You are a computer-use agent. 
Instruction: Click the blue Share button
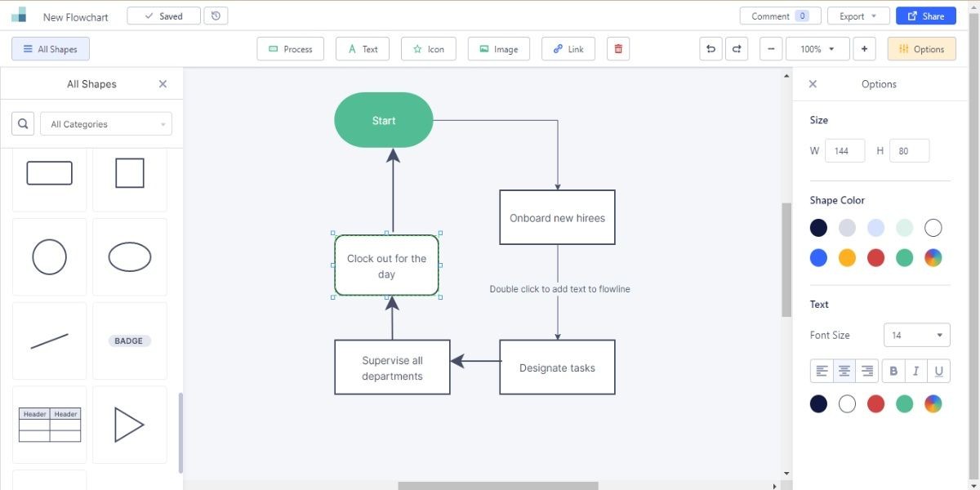tap(926, 16)
